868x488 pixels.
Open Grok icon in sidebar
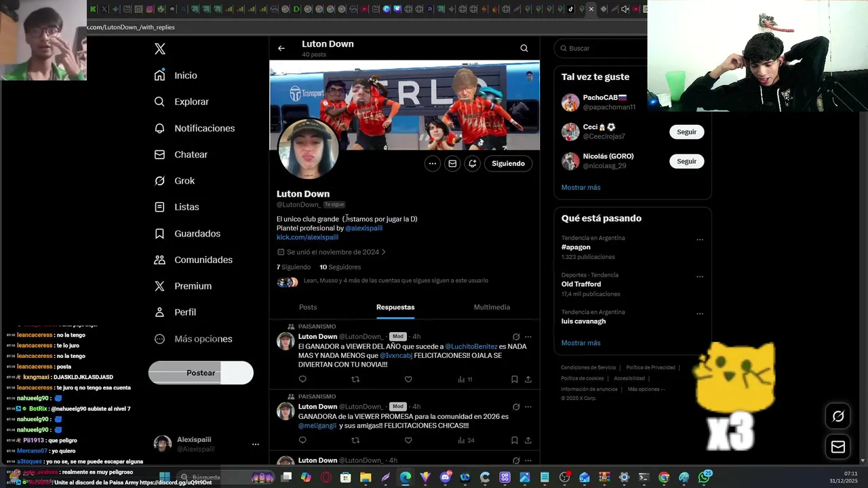pos(159,181)
